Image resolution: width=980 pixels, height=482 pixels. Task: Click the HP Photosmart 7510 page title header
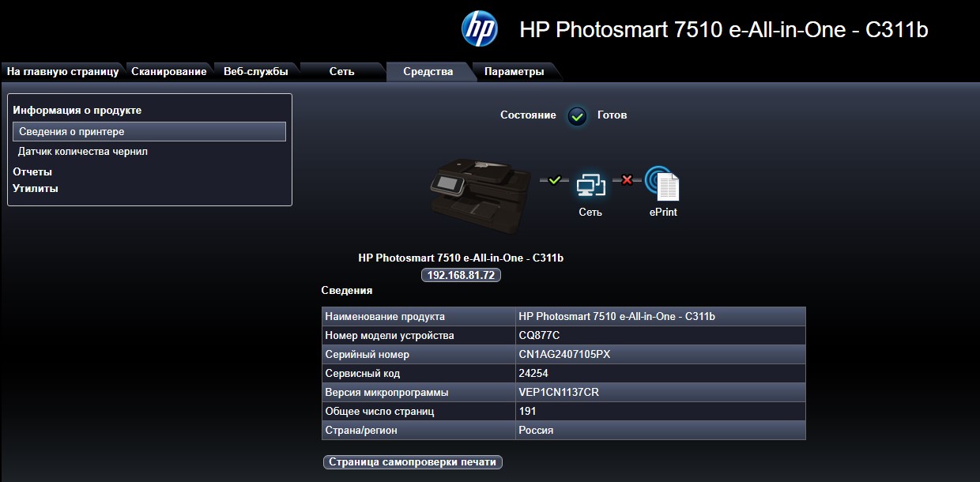tap(724, 30)
